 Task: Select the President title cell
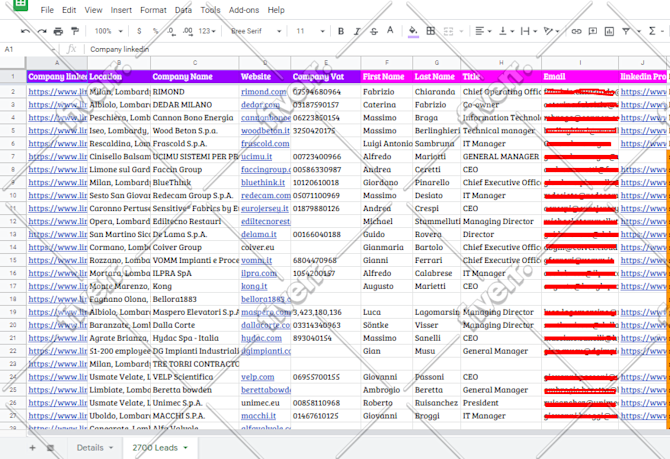coord(501,403)
